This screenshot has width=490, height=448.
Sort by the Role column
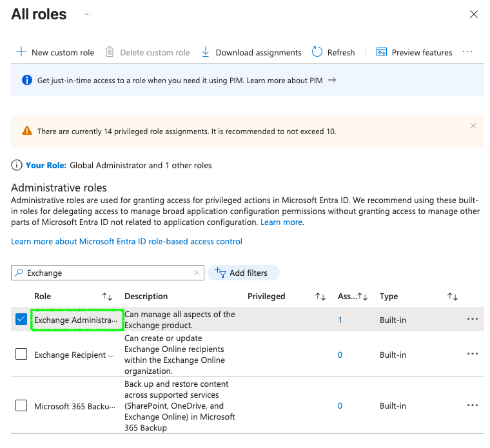[107, 296]
